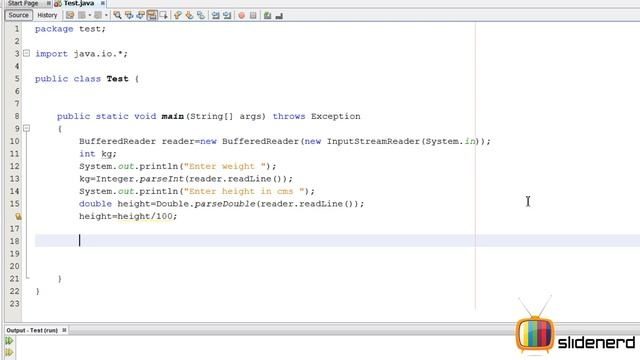Click the lower green Re-run arrow in Output

point(9,352)
